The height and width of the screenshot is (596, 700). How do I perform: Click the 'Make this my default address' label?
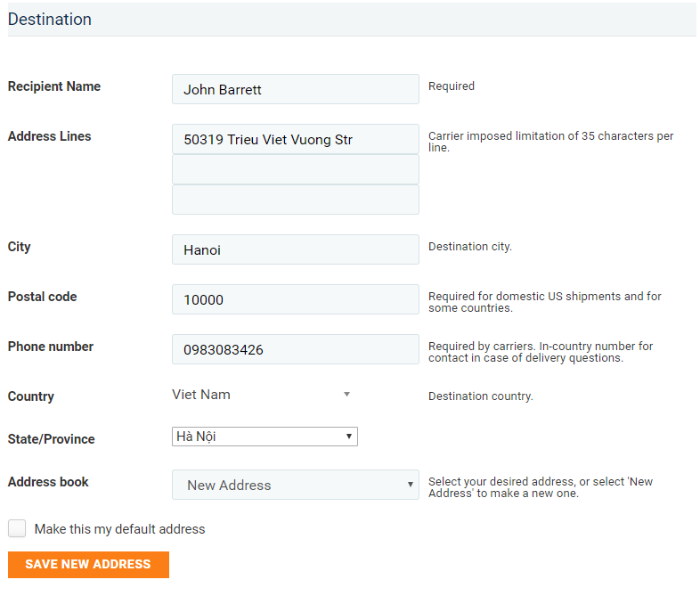pos(119,529)
